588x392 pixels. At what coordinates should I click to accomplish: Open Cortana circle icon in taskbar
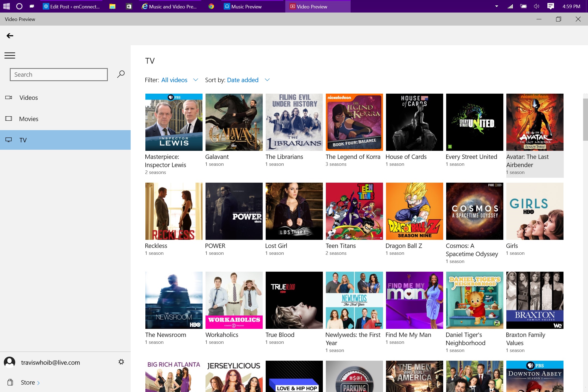(x=19, y=6)
